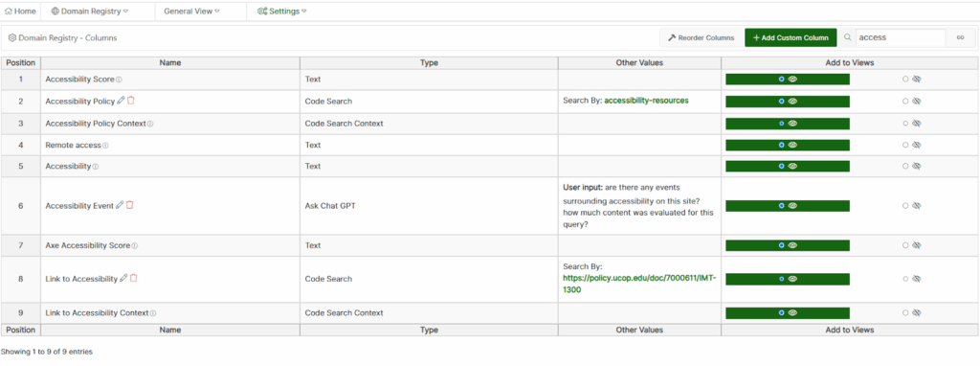This screenshot has width=980, height=366.
Task: Sort table by the Type column header
Action: pos(429,62)
